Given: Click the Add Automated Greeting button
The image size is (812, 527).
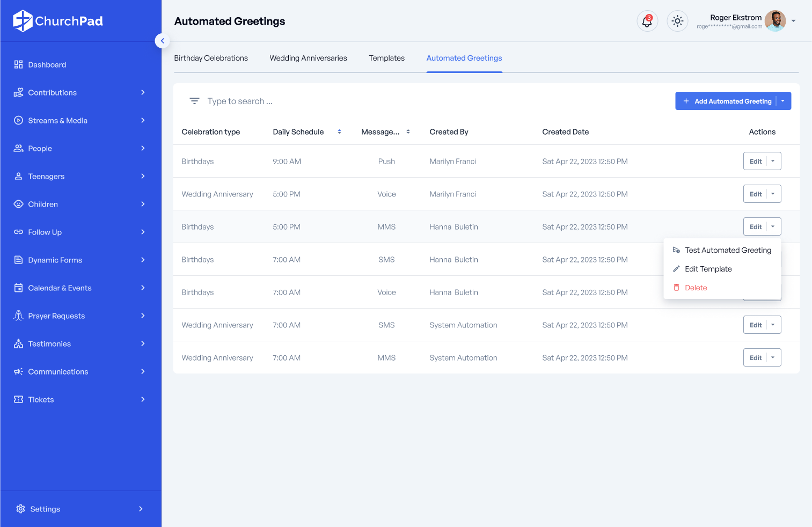Looking at the screenshot, I should [x=727, y=101].
